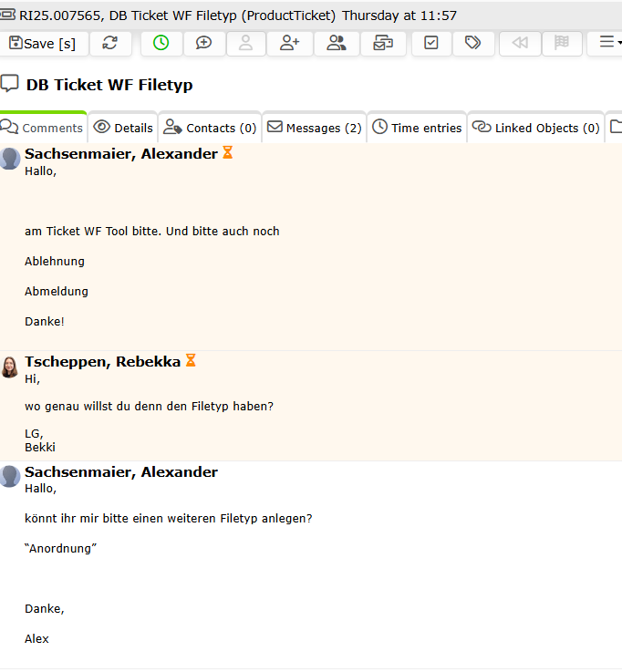This screenshot has width=622, height=672.
Task: Click Rebekka Tscheppen's profile photo
Action: click(10, 367)
